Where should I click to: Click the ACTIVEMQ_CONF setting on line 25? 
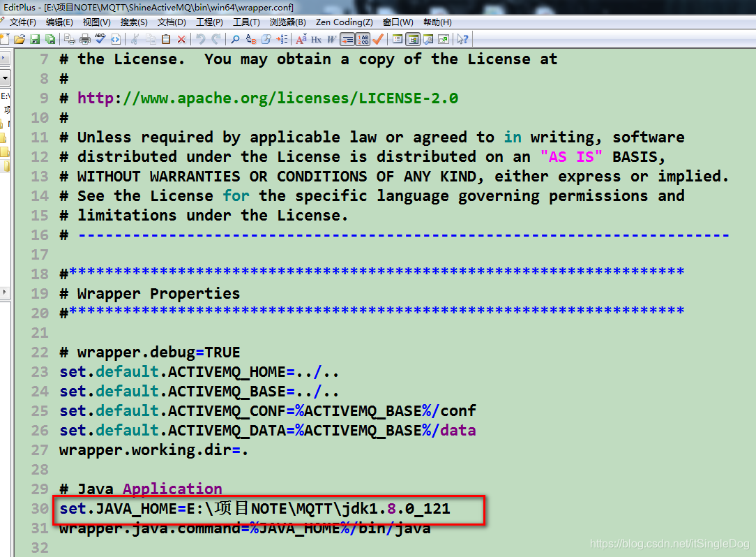(268, 410)
